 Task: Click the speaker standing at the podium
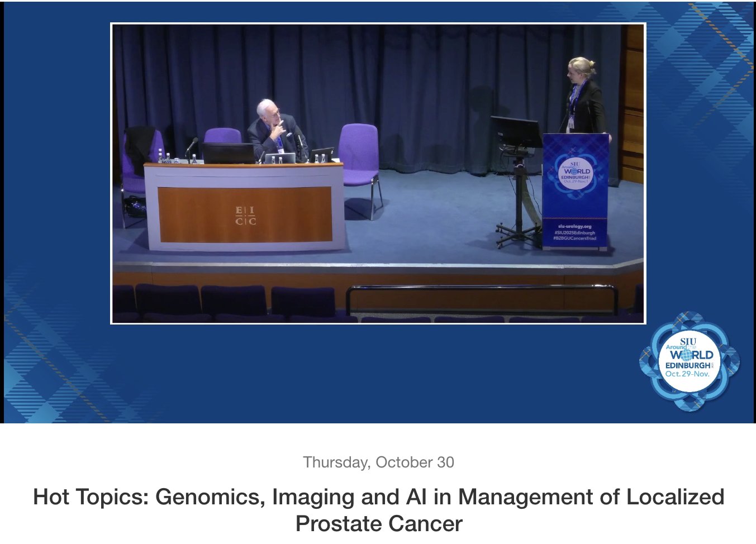click(x=583, y=96)
